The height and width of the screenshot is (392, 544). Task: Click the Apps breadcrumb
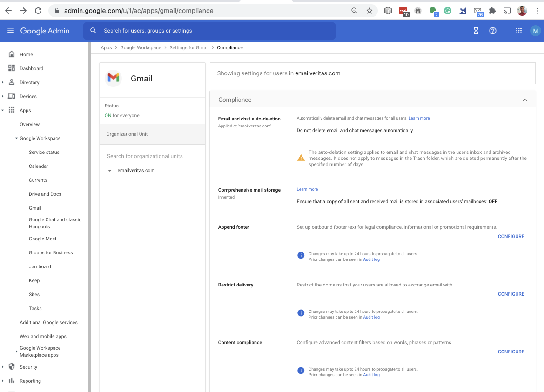106,47
